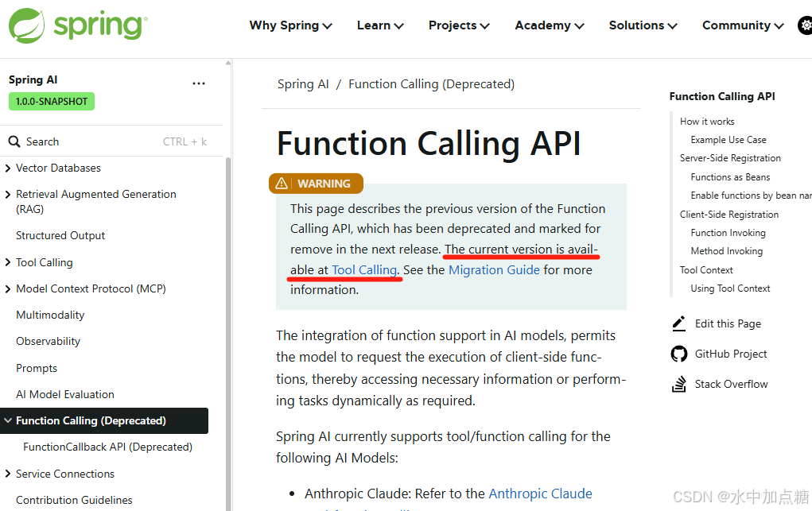Jump to Method Invoking section
This screenshot has height=511, width=812.
click(x=727, y=251)
